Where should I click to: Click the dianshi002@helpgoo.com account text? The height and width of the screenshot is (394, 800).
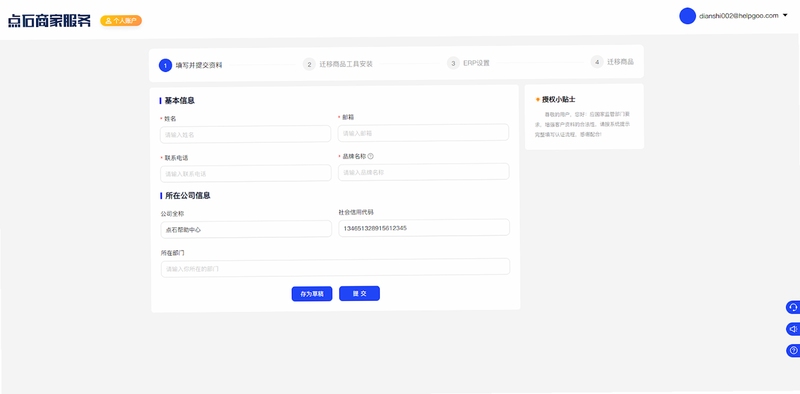pyautogui.click(x=739, y=16)
